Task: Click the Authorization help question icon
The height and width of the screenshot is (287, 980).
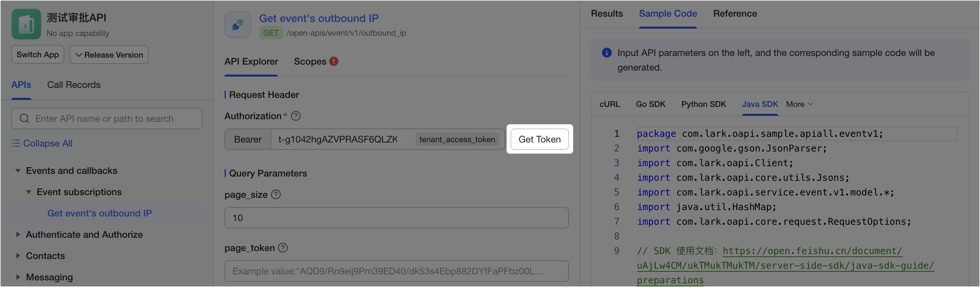Action: click(x=295, y=116)
